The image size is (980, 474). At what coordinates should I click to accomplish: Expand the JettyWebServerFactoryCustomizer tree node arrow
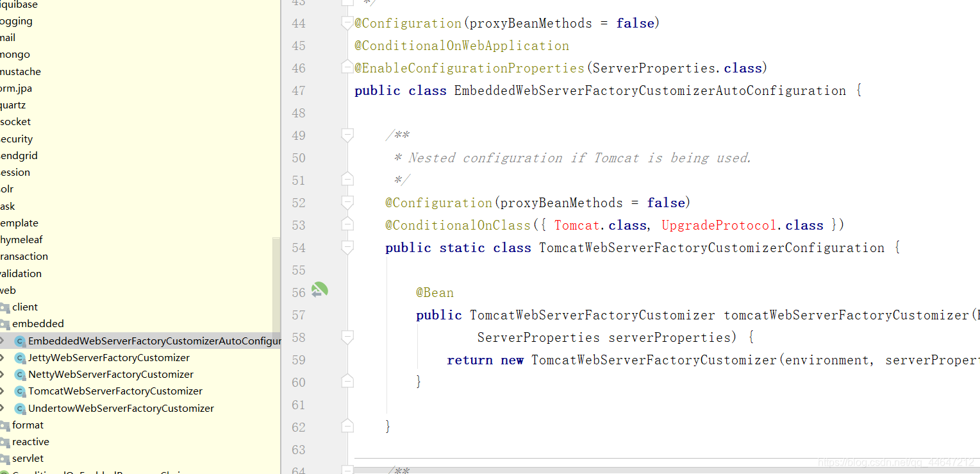3,358
